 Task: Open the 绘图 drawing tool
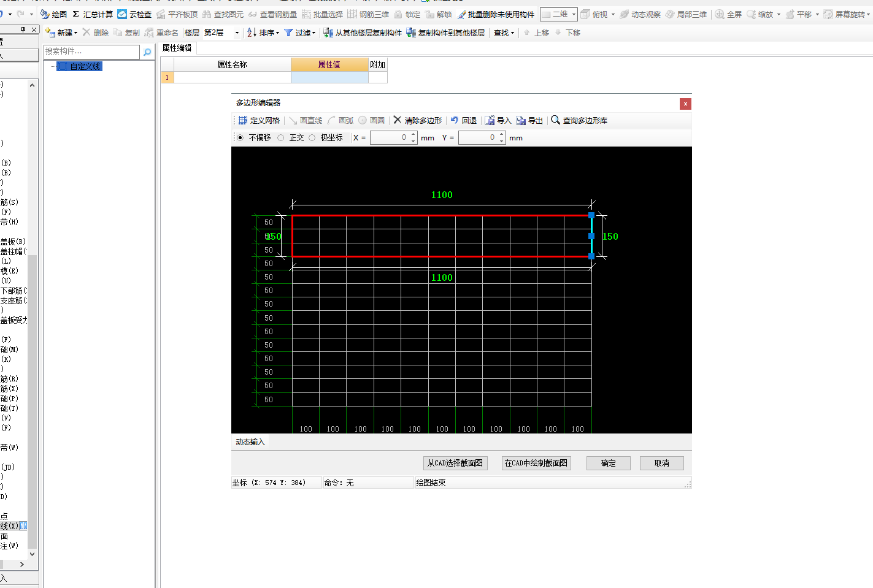pyautogui.click(x=53, y=14)
